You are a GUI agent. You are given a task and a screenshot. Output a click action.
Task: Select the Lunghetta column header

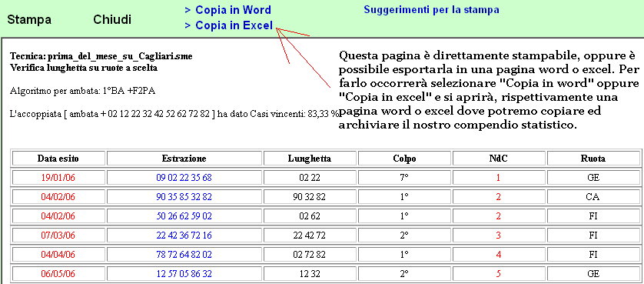pyautogui.click(x=310, y=159)
